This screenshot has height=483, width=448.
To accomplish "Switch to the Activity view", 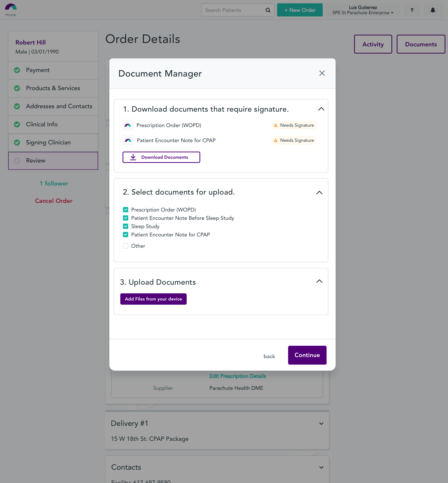I will coord(373,44).
